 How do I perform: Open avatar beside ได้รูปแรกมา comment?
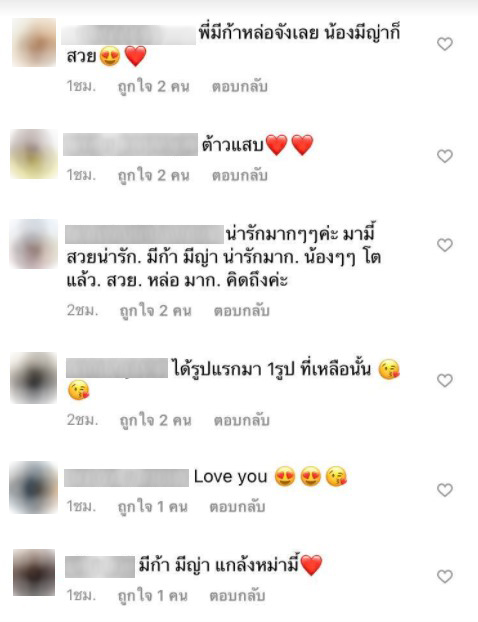point(34,378)
